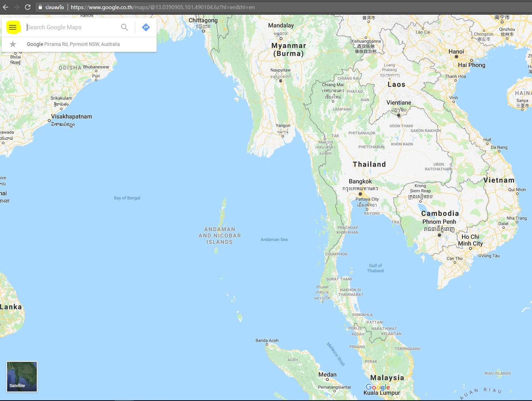Click the Hai Phong city label
This screenshot has height=401, width=532.
point(471,65)
